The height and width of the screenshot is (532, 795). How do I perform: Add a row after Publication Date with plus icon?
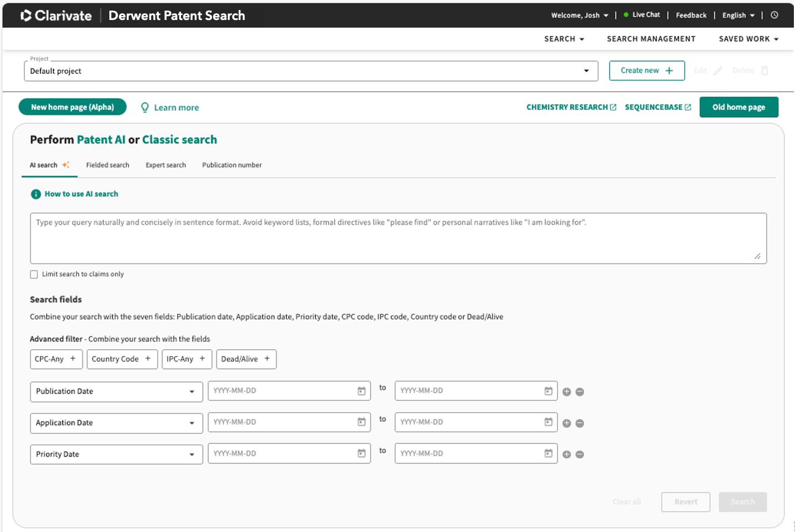(x=566, y=392)
